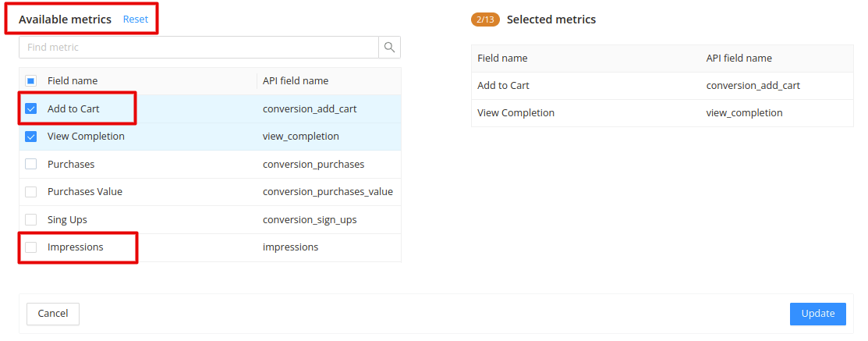The height and width of the screenshot is (341, 868).
Task: Click the Cancel button
Action: coord(53,314)
